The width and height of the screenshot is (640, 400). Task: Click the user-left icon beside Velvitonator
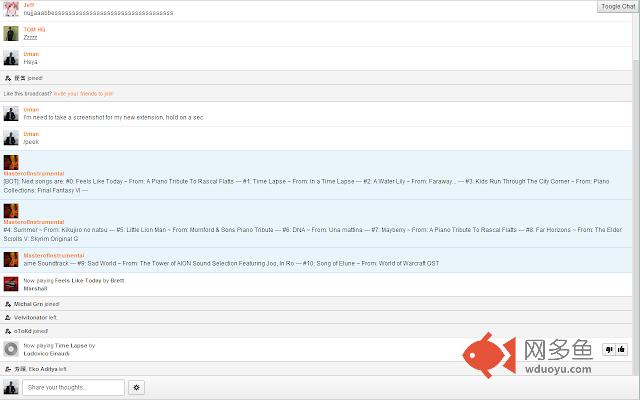(8, 318)
